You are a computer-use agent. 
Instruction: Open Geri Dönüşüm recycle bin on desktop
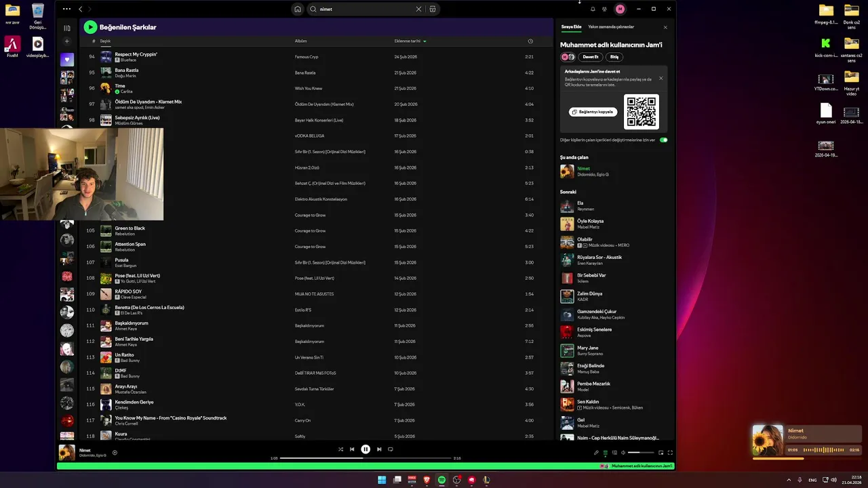click(x=38, y=17)
